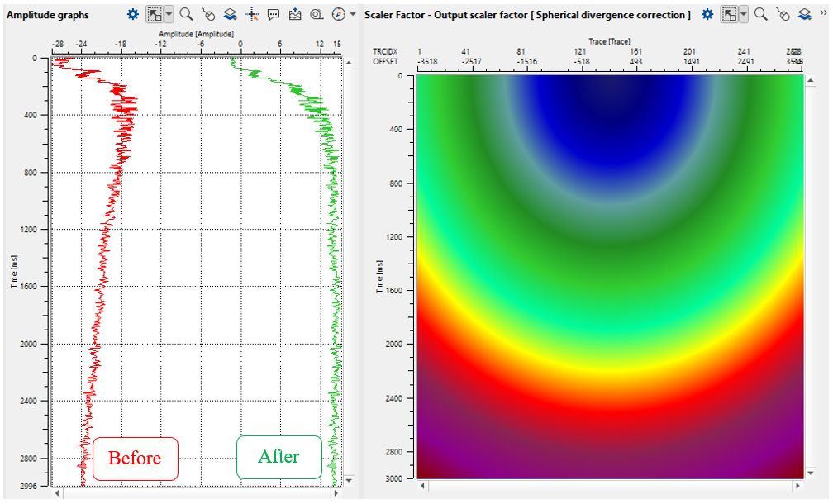Viewport: 833px width, 504px height.
Task: Click the After label on the amplitude graph
Action: [278, 457]
